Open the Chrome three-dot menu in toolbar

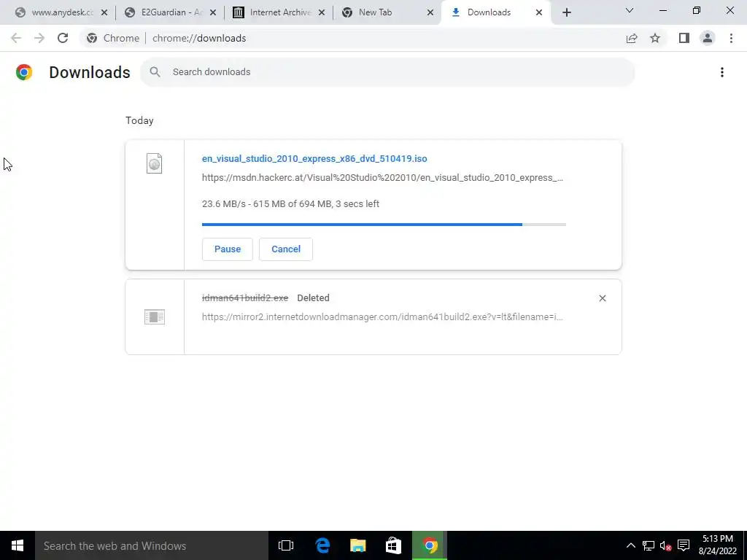(x=731, y=38)
